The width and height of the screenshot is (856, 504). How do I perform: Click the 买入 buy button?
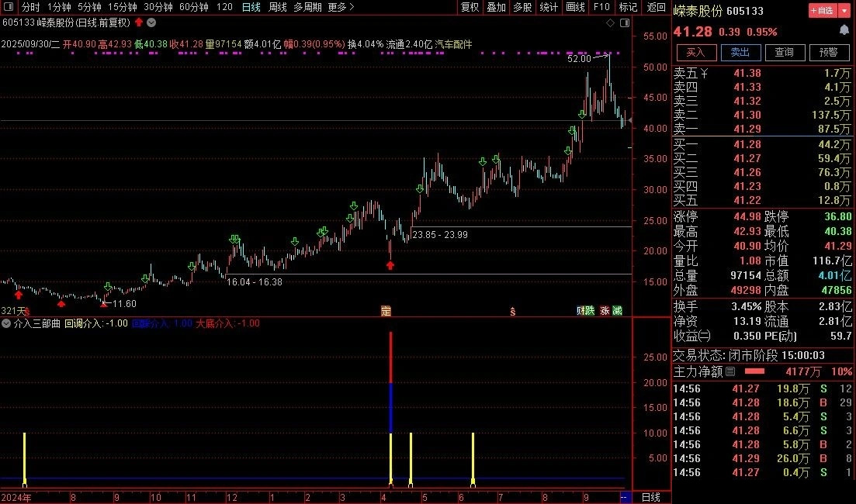(x=696, y=53)
